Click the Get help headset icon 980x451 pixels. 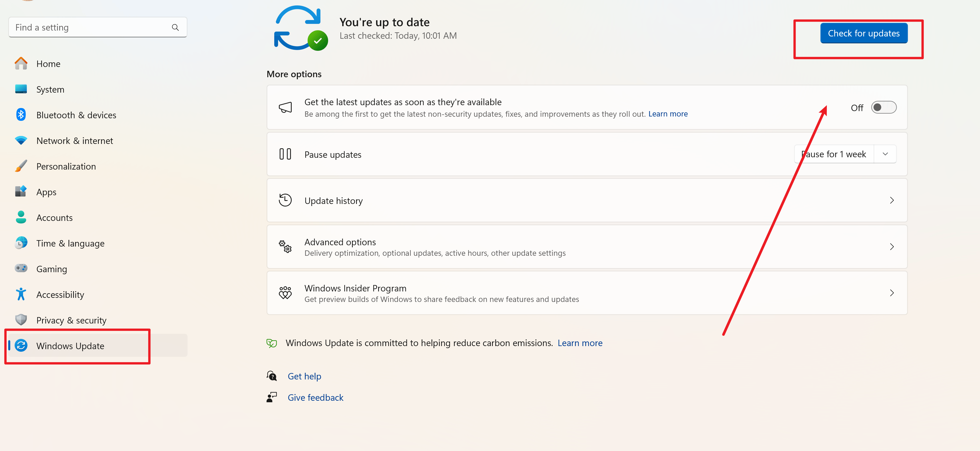pyautogui.click(x=272, y=376)
